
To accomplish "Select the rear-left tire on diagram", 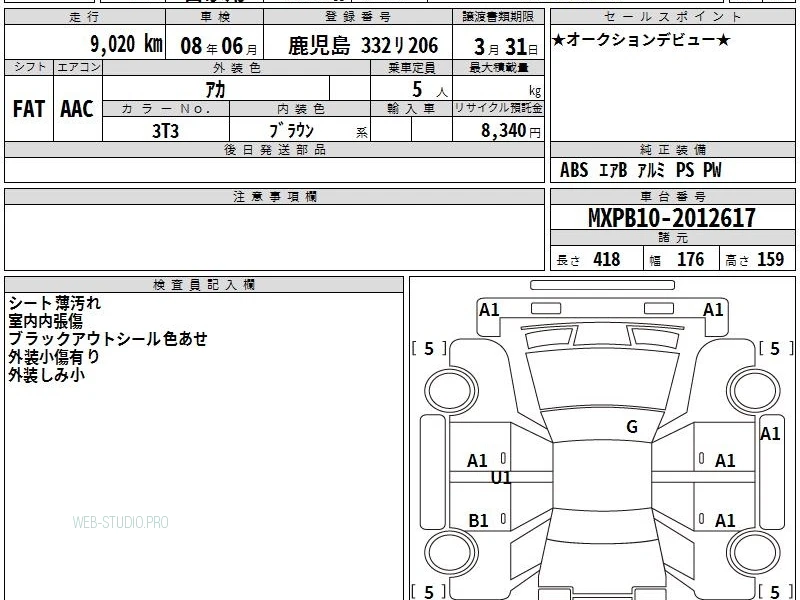I will [452, 553].
